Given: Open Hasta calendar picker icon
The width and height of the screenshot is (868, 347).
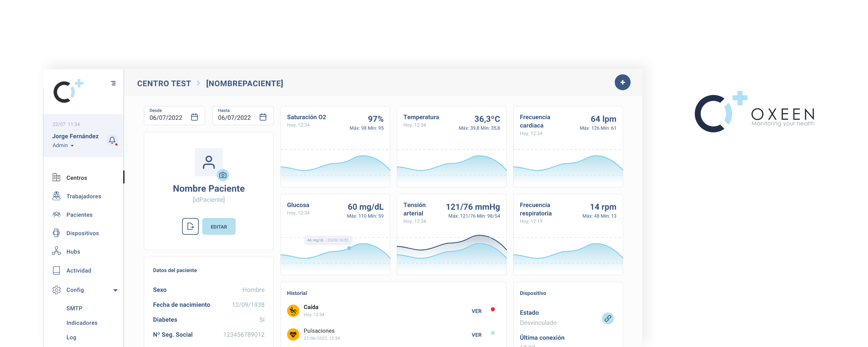Looking at the screenshot, I should [x=263, y=117].
